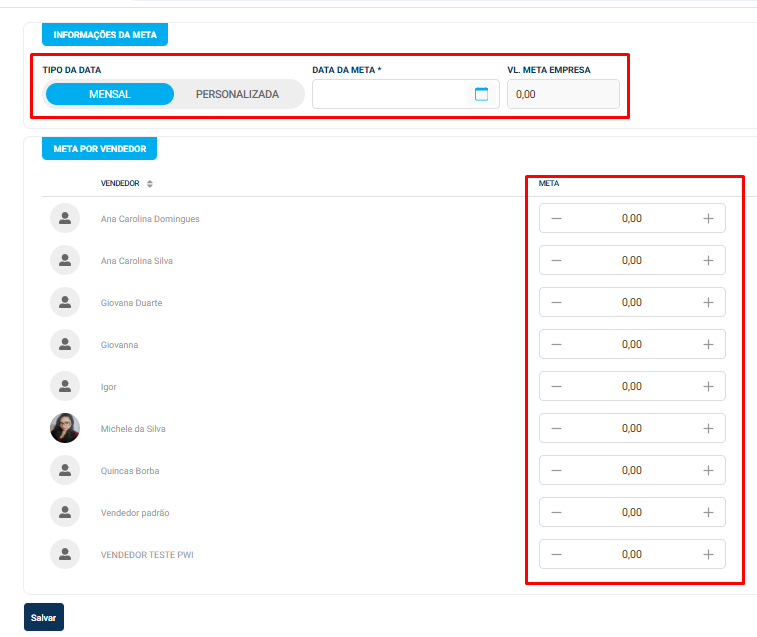757x637 pixels.
Task: Select the seller name Vendedor padrão
Action: pyautogui.click(x=135, y=513)
